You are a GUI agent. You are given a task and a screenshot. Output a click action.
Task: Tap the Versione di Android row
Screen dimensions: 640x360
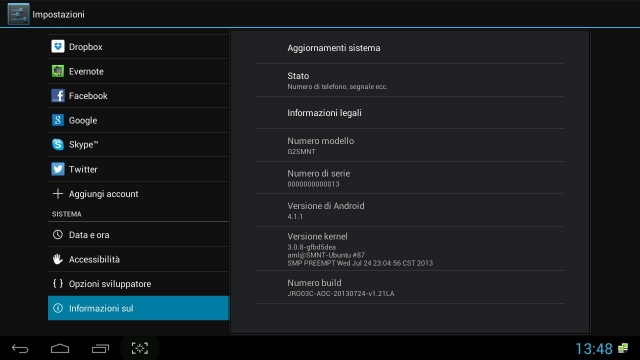(x=410, y=210)
